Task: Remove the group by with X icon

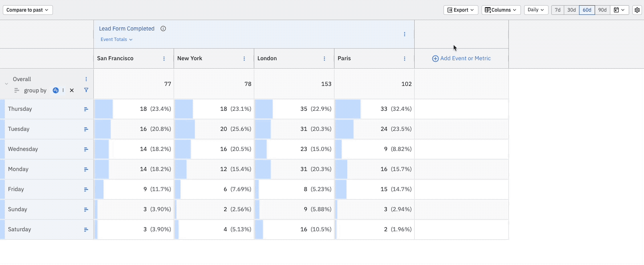Action: pos(72,90)
